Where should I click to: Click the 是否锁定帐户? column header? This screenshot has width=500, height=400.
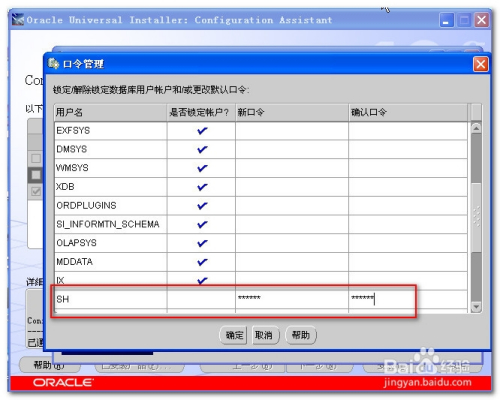201,112
